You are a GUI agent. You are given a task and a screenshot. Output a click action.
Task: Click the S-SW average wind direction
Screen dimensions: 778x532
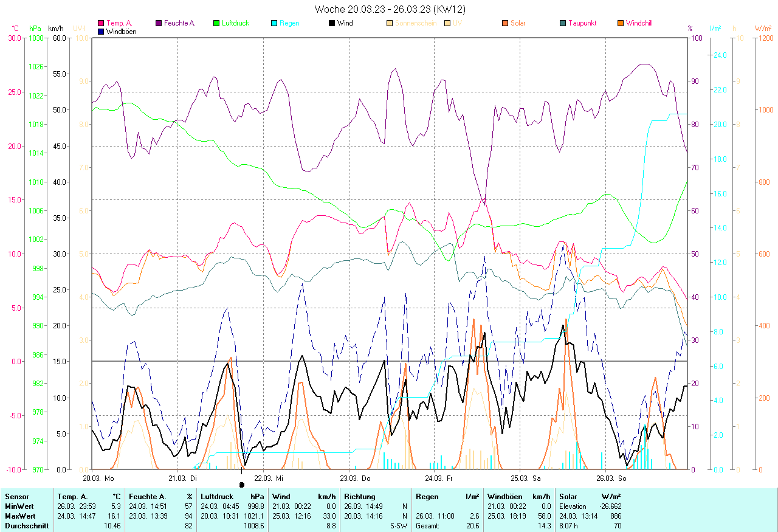398,526
